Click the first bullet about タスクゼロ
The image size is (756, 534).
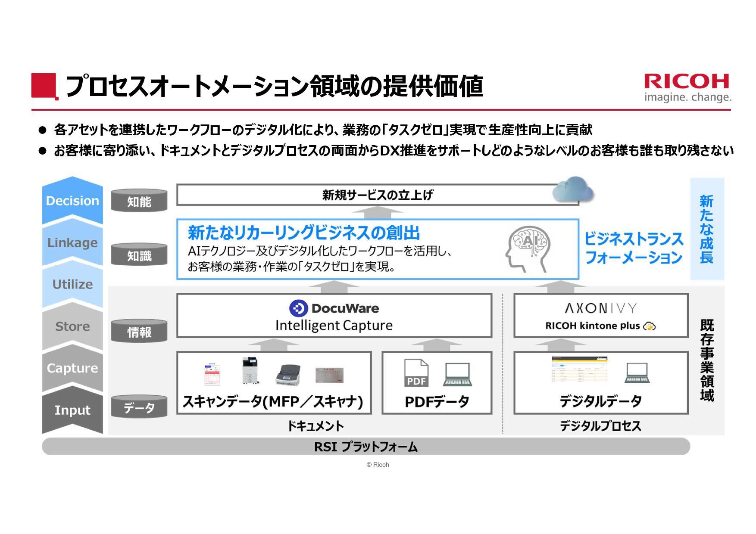(323, 130)
